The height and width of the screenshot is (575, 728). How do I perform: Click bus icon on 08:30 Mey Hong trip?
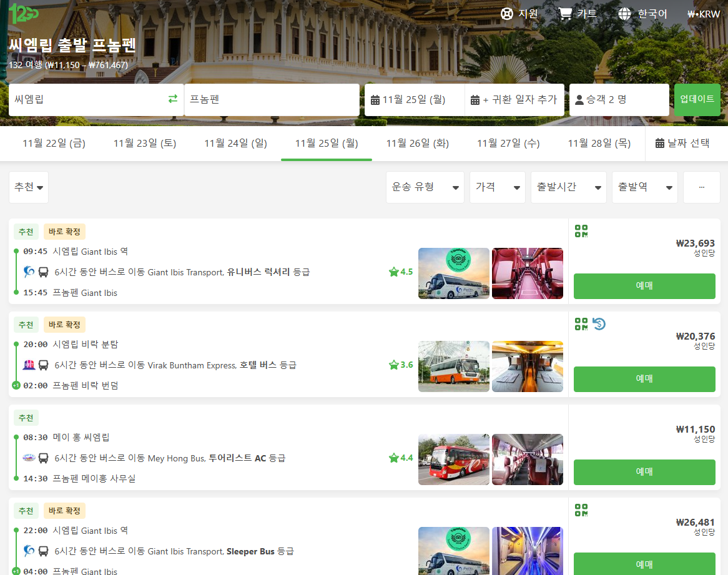point(43,458)
